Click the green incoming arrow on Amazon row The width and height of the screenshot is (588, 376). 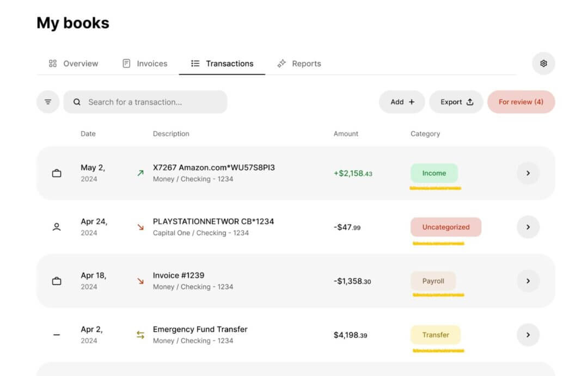point(140,173)
